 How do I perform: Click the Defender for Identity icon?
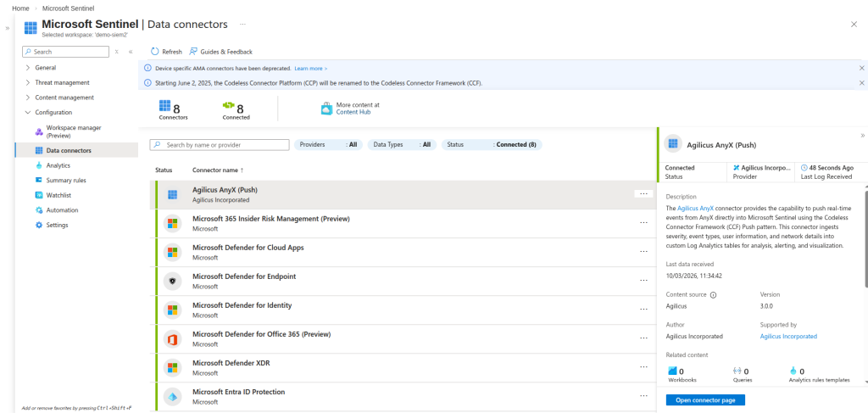coord(173,310)
